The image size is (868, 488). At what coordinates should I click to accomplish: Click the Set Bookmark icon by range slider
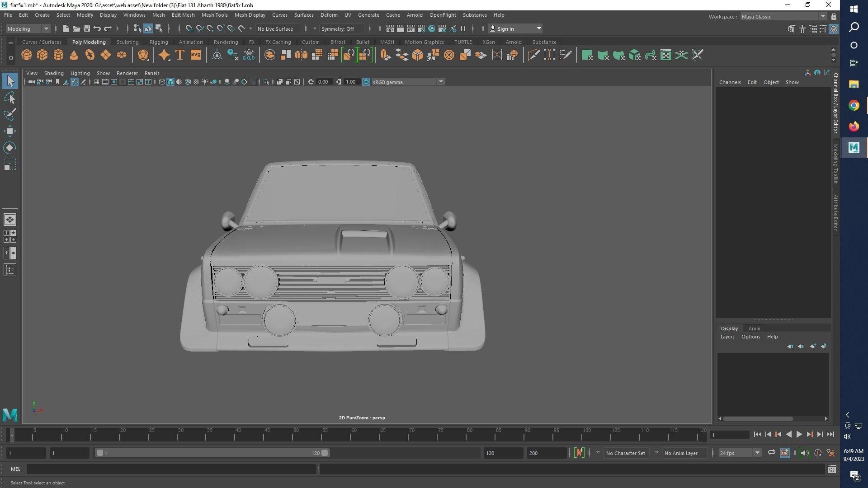(580, 453)
